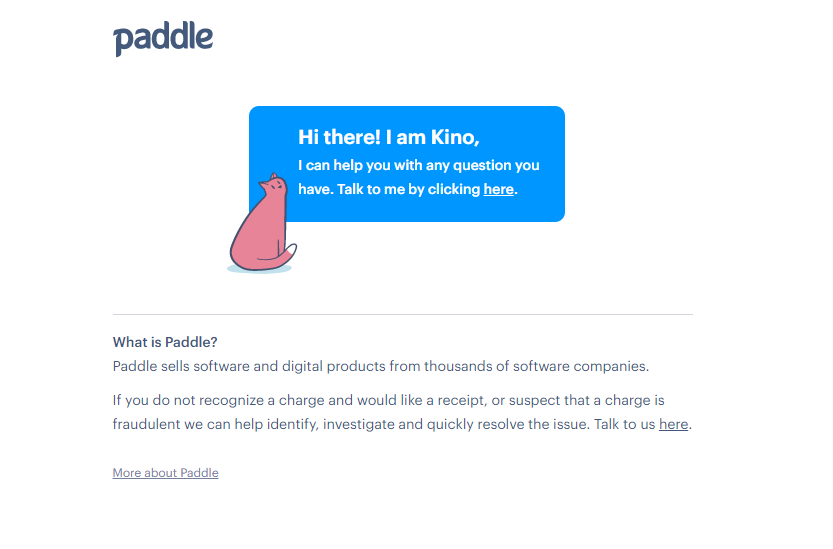Click the cat's face
The width and height of the screenshot is (833, 549).
click(x=274, y=187)
